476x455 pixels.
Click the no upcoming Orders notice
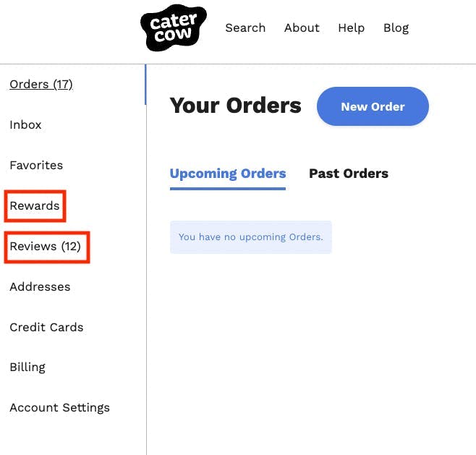(x=250, y=237)
